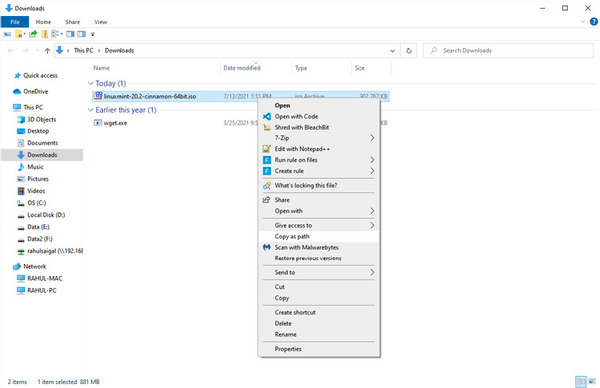Click the move-to folder icon in quick access toolbar
Image resolution: width=600 pixels, height=388 pixels.
pos(19,34)
